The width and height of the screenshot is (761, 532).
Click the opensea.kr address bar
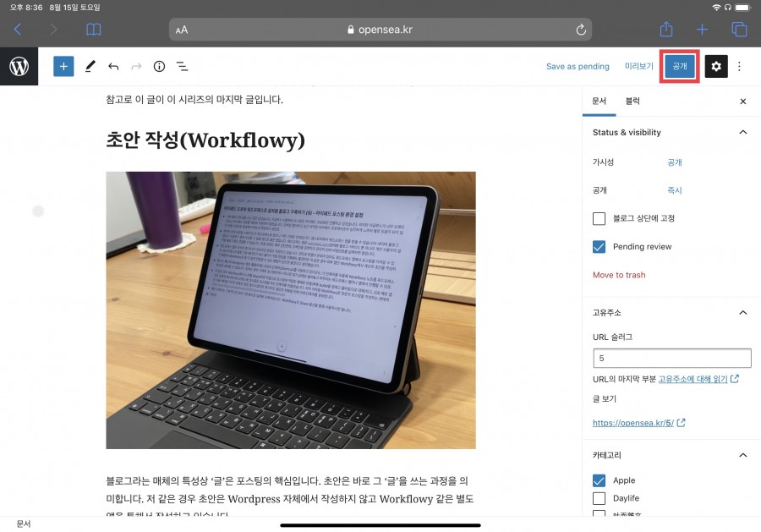380,30
